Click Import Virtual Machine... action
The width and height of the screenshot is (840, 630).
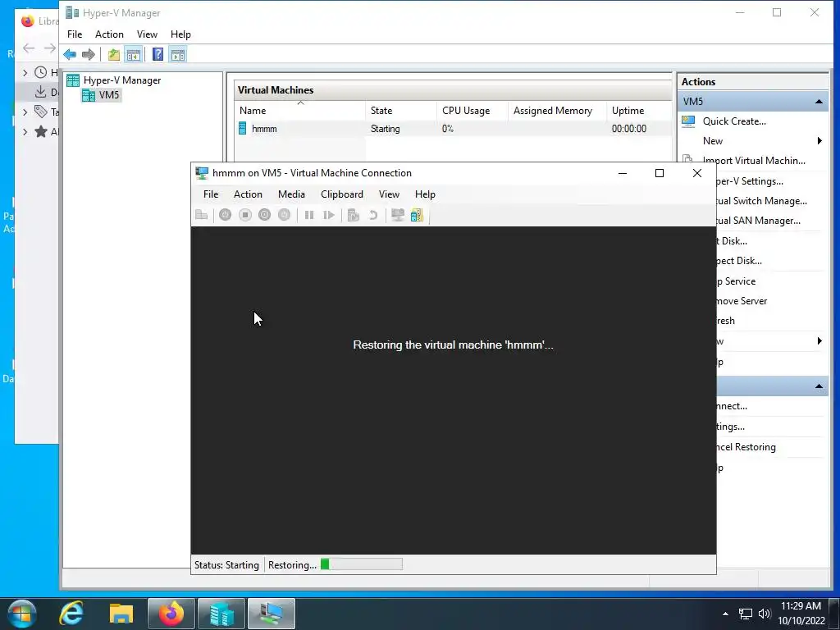click(754, 161)
